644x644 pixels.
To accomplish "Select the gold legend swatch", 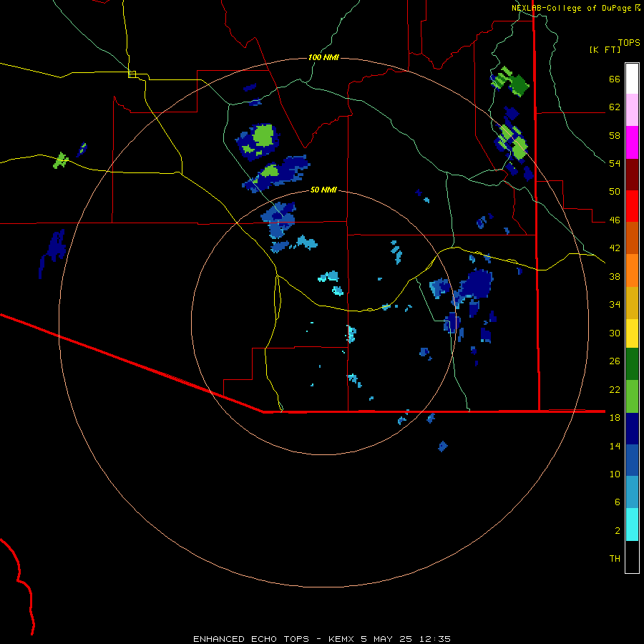I will pos(632,303).
